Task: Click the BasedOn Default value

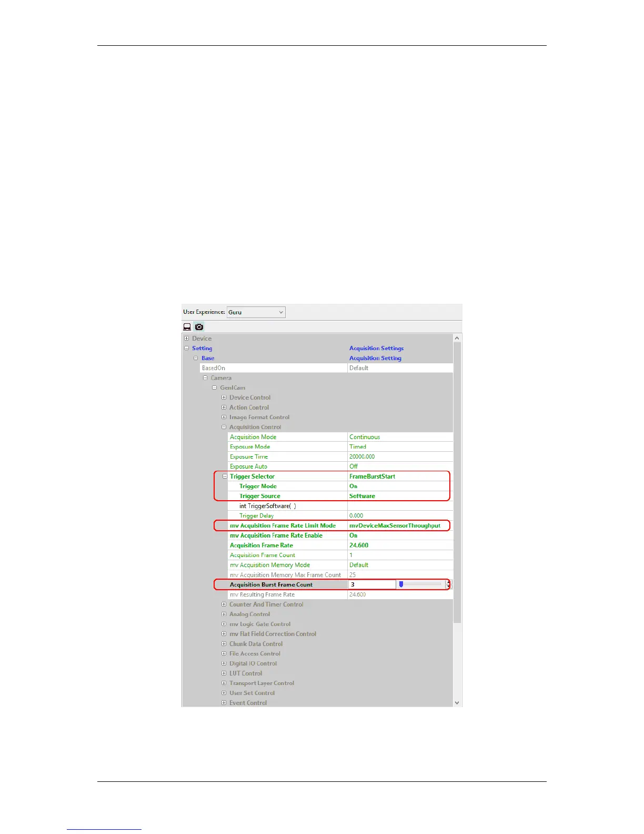Action: tap(359, 368)
